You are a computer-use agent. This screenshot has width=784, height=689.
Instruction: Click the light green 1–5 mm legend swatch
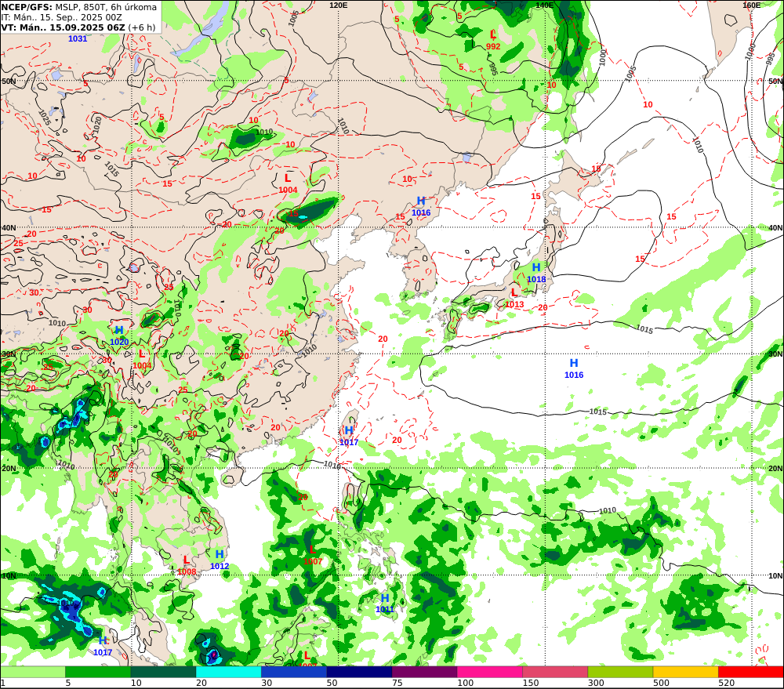click(33, 672)
